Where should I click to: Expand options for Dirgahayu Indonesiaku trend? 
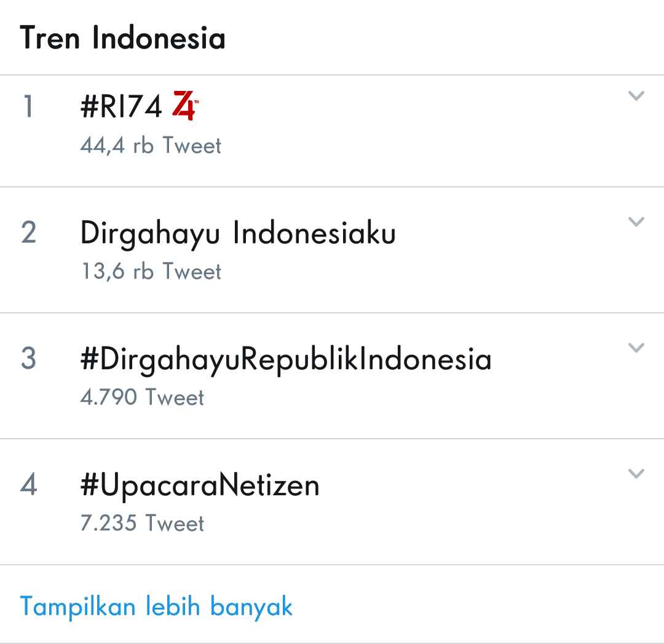(x=636, y=222)
